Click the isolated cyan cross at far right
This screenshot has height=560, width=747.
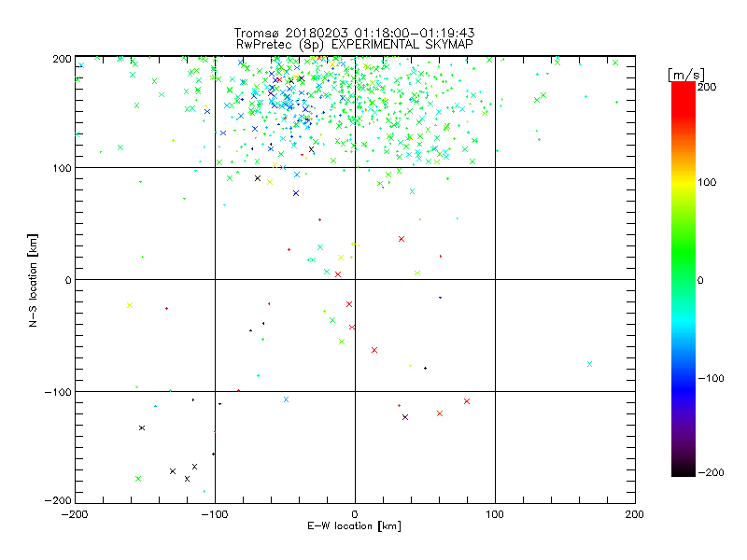(589, 364)
